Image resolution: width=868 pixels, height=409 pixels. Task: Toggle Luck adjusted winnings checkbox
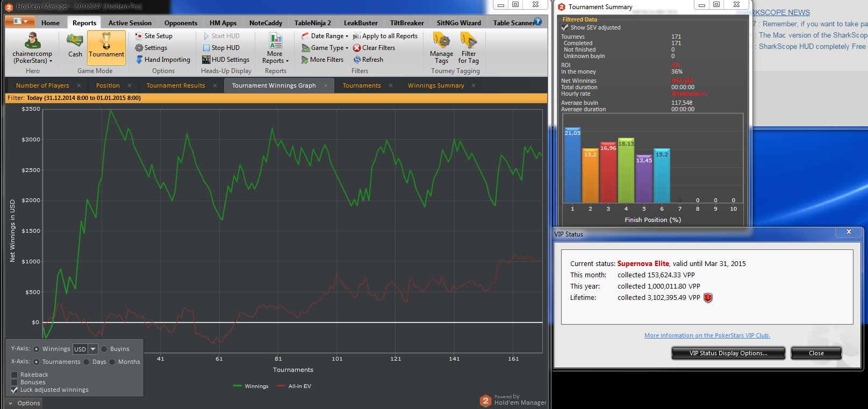15,390
